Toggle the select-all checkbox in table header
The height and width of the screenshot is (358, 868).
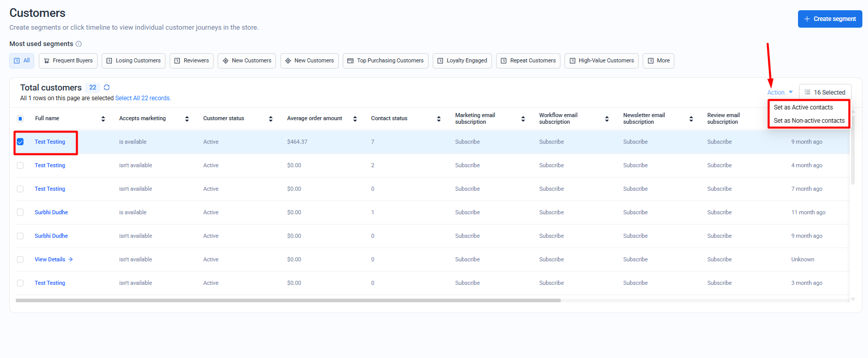coord(20,119)
